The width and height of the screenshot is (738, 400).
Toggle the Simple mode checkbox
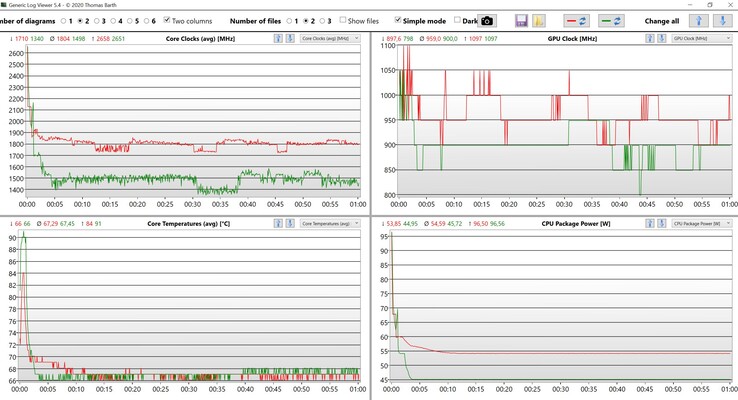click(x=398, y=20)
